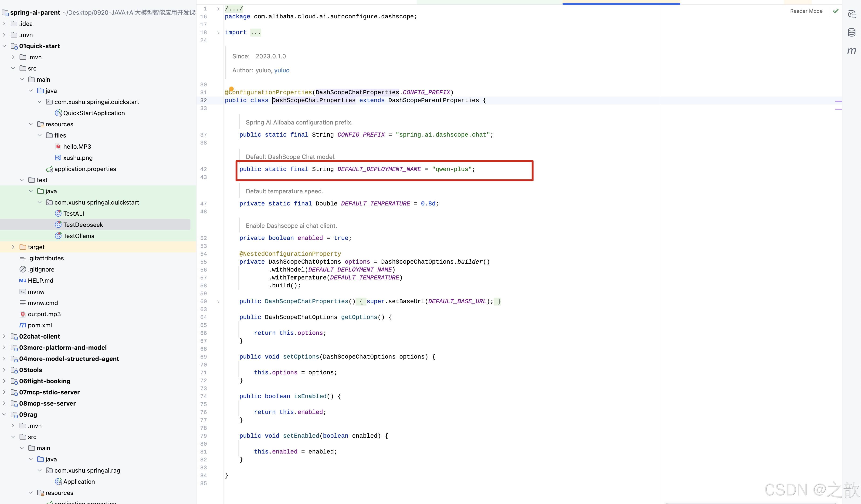Unfold the collapsed import block
Viewport: 861px width, 504px height.
tap(218, 32)
